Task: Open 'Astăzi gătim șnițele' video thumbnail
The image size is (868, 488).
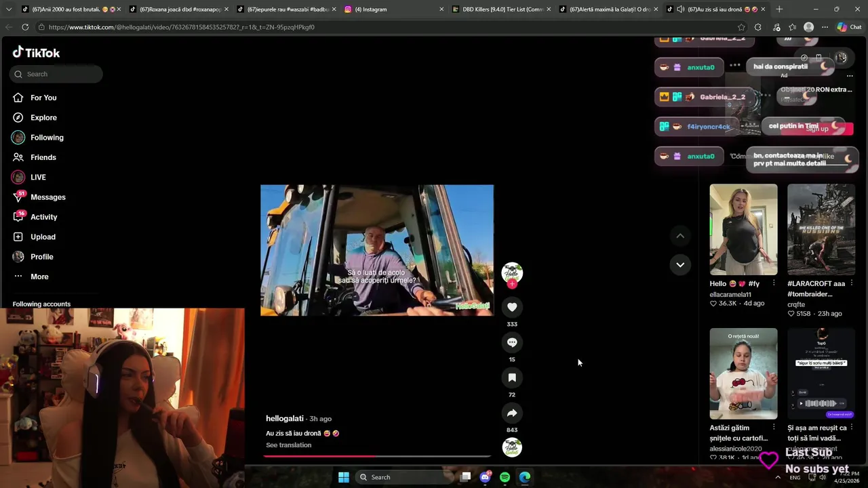Action: 743,373
